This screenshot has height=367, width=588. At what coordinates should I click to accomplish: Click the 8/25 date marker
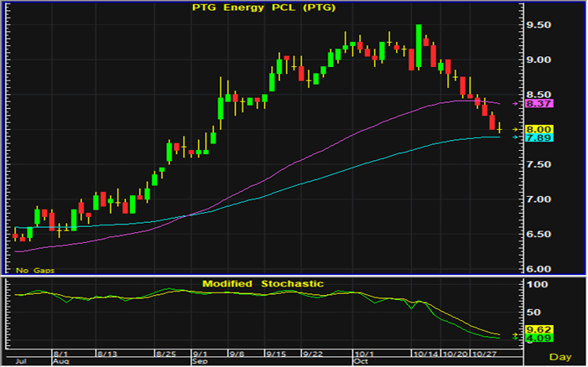click(x=165, y=354)
